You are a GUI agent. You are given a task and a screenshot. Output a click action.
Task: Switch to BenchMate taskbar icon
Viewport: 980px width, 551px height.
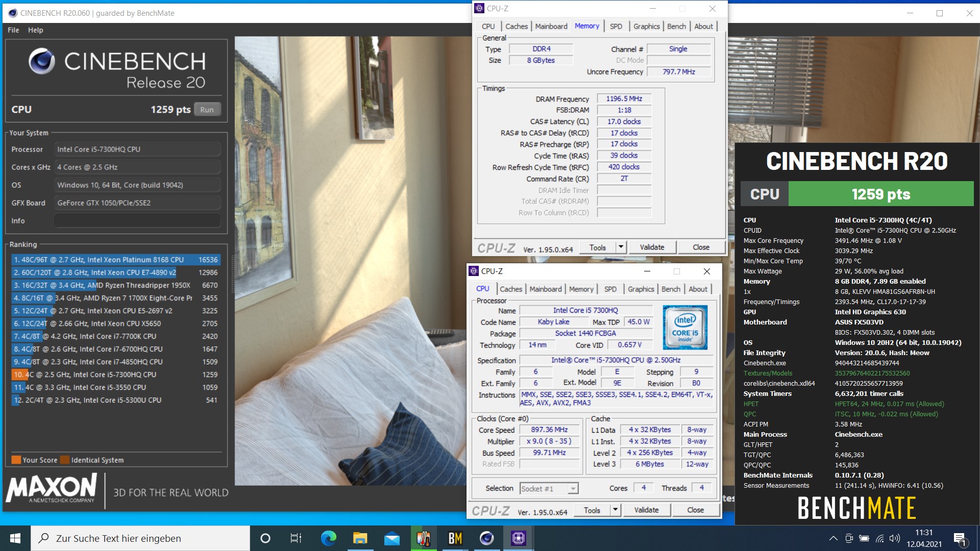pyautogui.click(x=455, y=538)
